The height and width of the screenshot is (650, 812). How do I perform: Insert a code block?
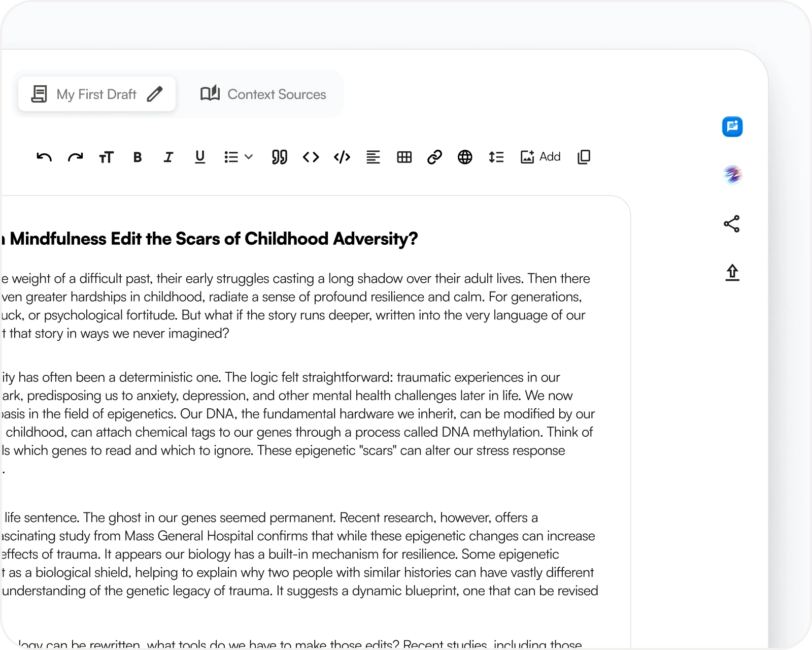click(342, 157)
